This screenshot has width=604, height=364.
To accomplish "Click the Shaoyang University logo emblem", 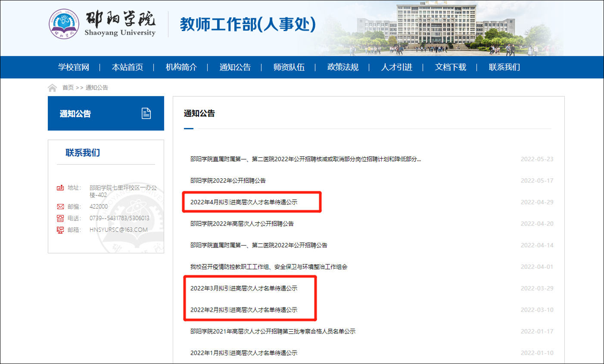I will point(64,24).
